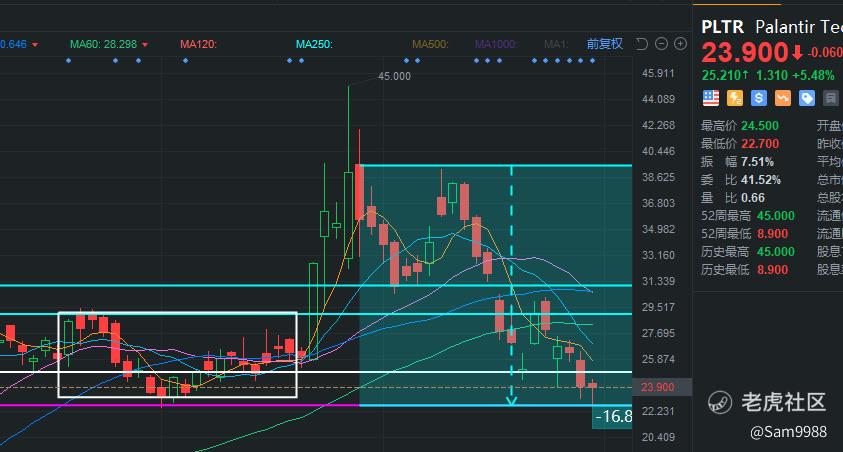The image size is (843, 452).
Task: Click the MA250 indicator label
Action: [314, 44]
